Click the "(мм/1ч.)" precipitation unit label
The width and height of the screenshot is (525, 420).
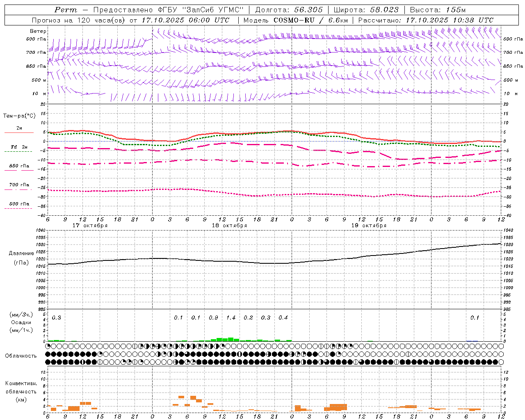pyautogui.click(x=21, y=330)
